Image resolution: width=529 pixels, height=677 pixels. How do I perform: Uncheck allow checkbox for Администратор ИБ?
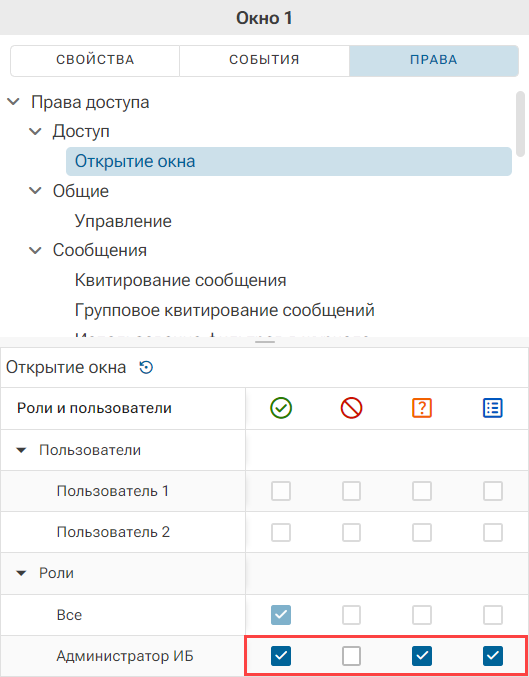(281, 656)
